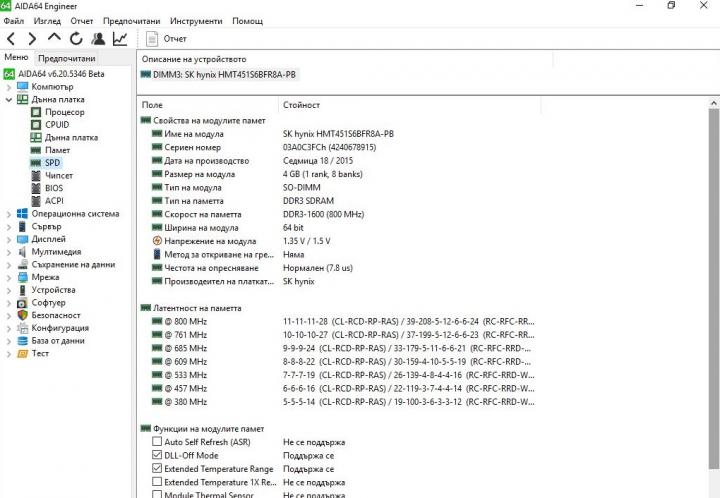Image resolution: width=720 pixels, height=498 pixels.
Task: Click the Отчет report button in toolbar
Action: point(166,39)
